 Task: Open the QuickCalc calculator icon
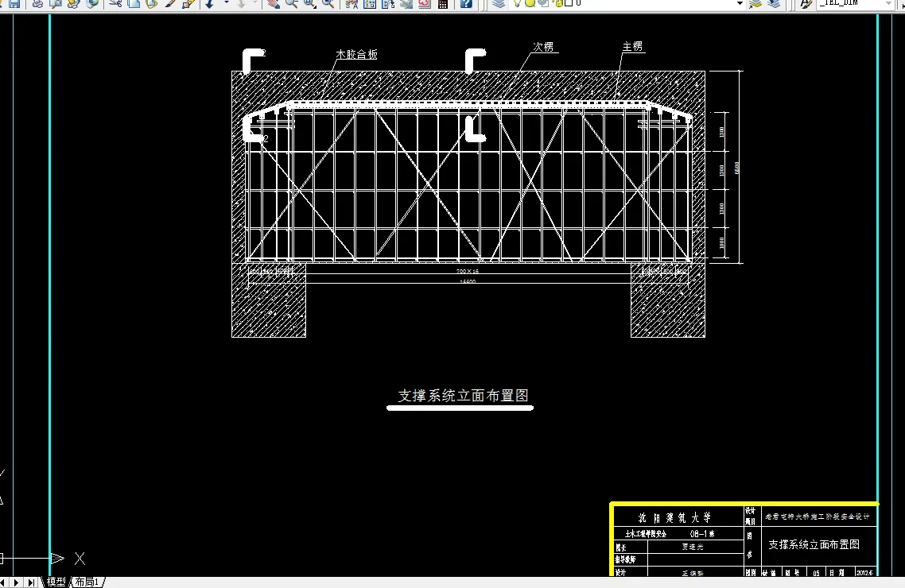click(x=443, y=3)
